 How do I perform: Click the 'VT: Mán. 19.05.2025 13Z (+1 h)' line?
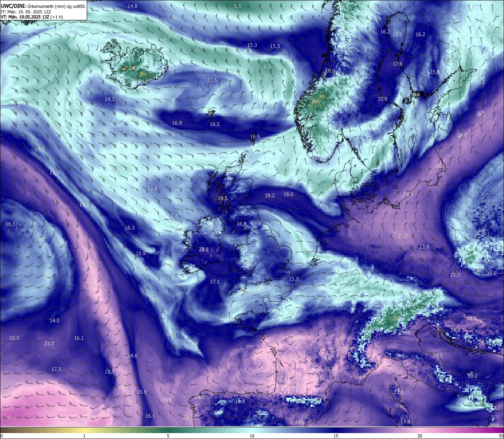pyautogui.click(x=32, y=17)
